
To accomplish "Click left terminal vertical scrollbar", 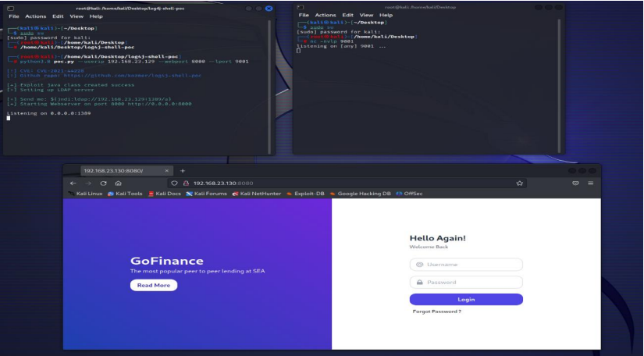I will (269, 86).
